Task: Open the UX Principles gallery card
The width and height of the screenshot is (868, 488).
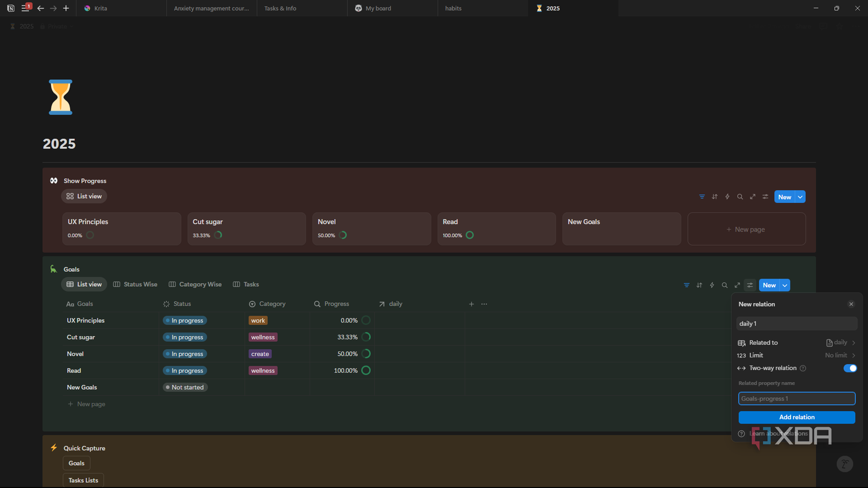Action: click(122, 228)
